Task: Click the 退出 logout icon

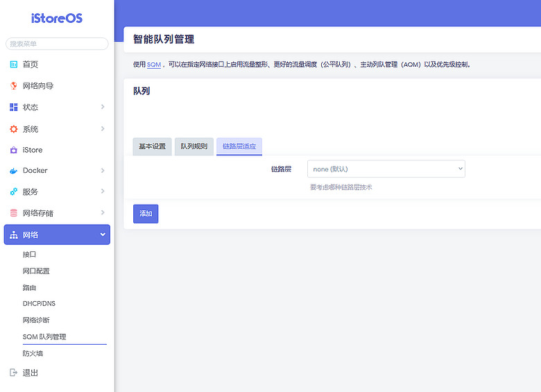Action: pos(14,373)
